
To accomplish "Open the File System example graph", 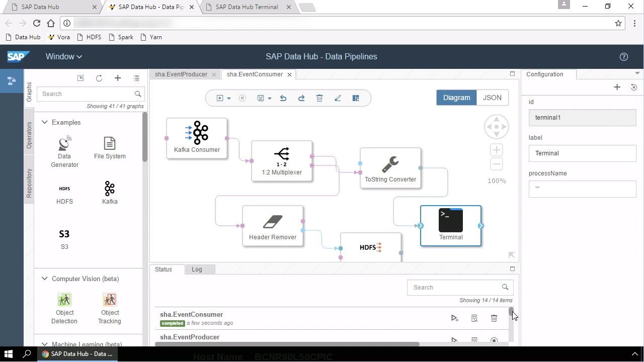I will tap(110, 148).
